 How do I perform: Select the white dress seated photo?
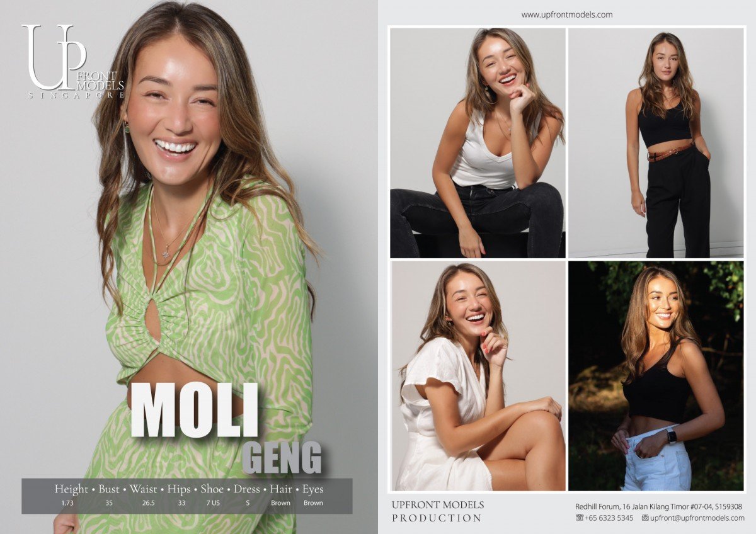point(478,376)
